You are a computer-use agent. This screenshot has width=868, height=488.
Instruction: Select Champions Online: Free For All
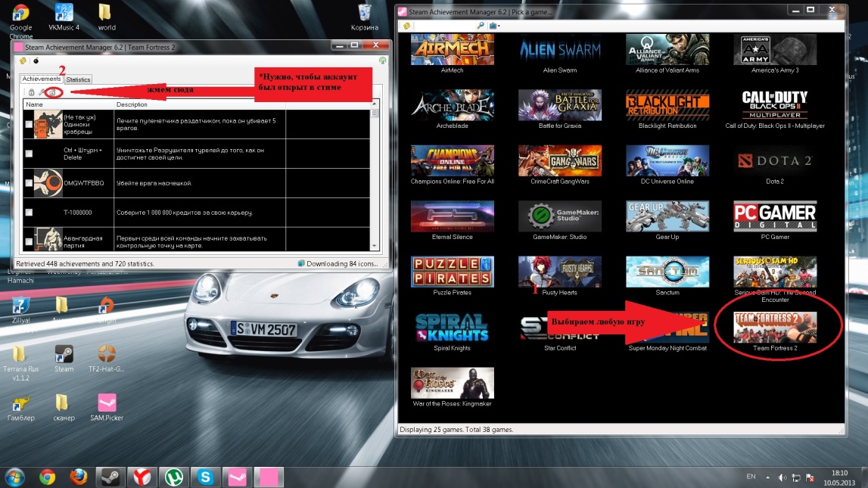click(x=453, y=160)
